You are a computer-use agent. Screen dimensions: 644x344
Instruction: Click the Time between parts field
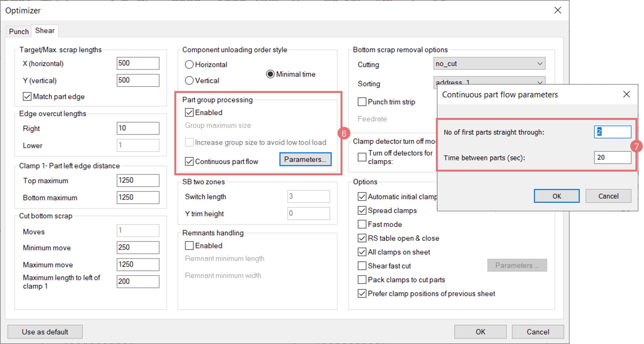tap(612, 158)
